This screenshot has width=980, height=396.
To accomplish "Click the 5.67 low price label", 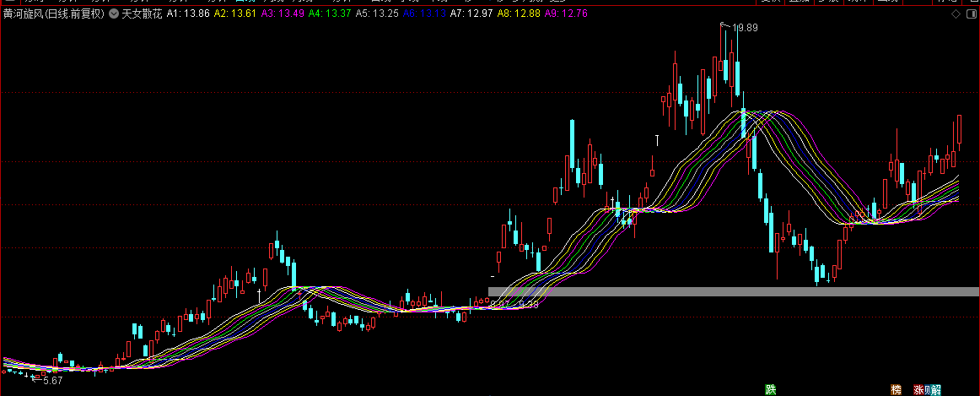I will (x=52, y=380).
